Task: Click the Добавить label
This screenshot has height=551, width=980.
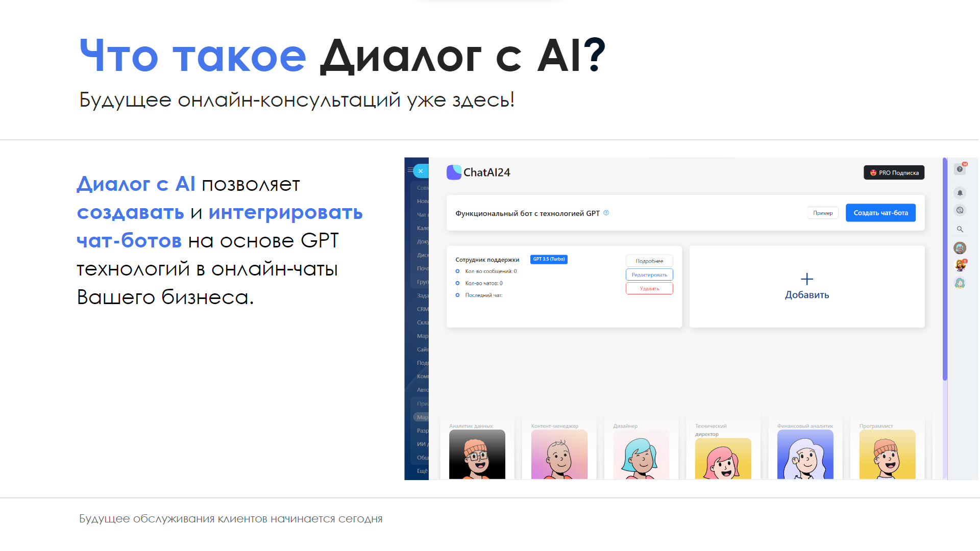Action: tap(807, 295)
